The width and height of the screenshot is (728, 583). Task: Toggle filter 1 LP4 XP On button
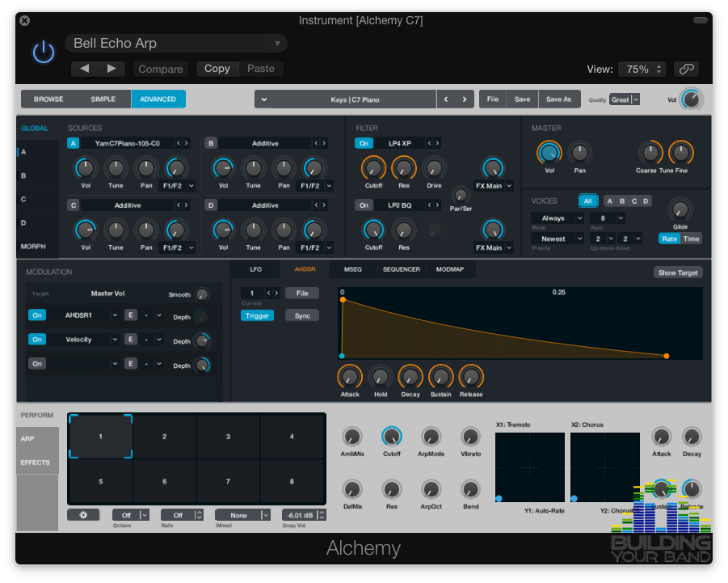click(x=364, y=143)
